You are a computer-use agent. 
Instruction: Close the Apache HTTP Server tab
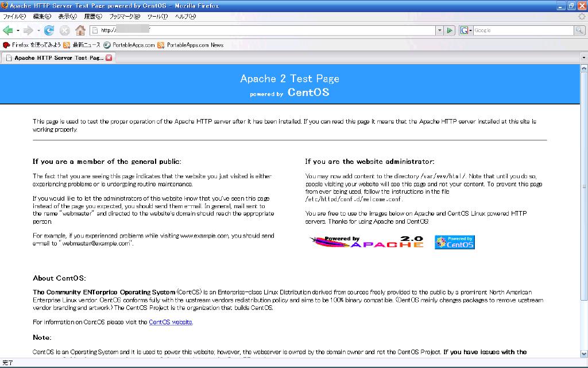pyautogui.click(x=109, y=58)
